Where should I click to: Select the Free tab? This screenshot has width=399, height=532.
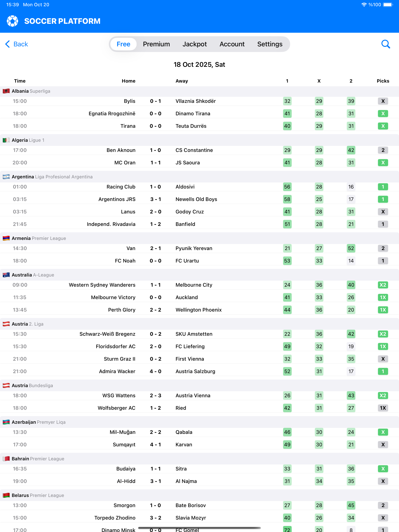pos(124,44)
